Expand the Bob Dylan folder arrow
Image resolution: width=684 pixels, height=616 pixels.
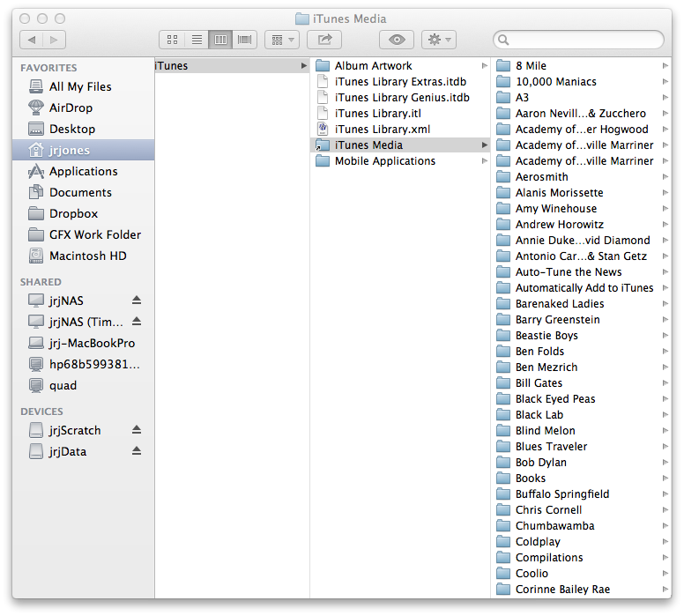[665, 462]
